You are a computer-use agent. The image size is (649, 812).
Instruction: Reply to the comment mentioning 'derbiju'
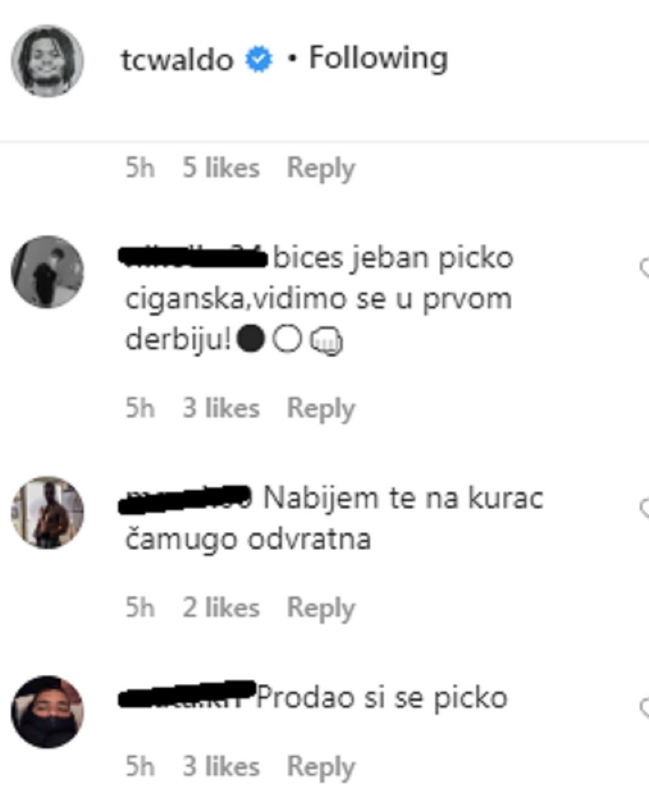tap(321, 409)
